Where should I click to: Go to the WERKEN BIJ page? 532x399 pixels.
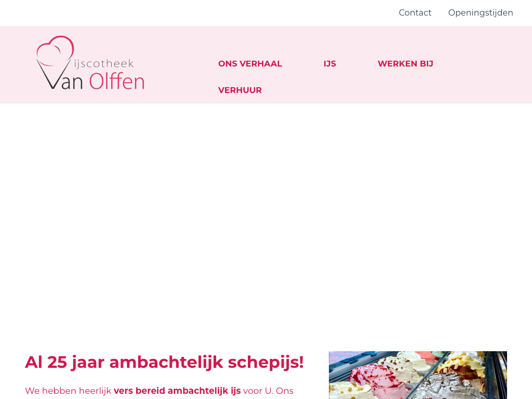(405, 64)
